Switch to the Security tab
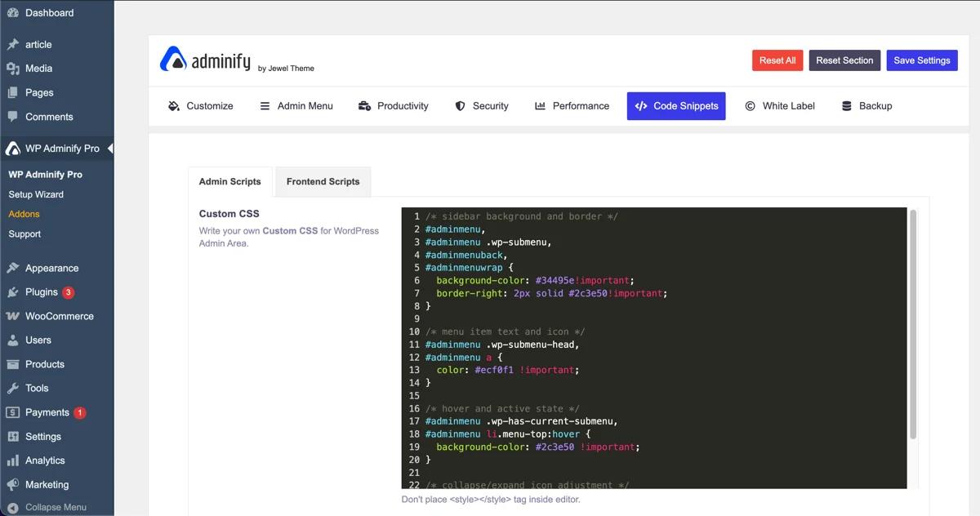Image resolution: width=980 pixels, height=516 pixels. (482, 106)
